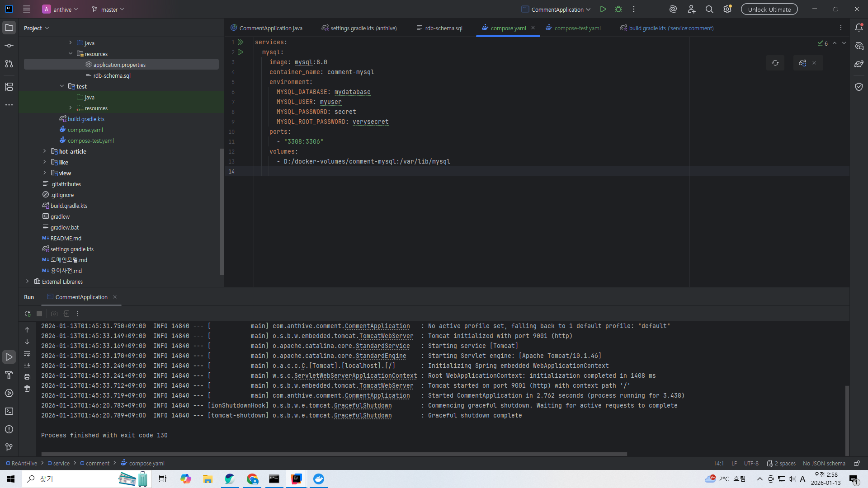Clear the console with the trash icon
Viewport: 868px width, 488px height.
pyautogui.click(x=27, y=389)
